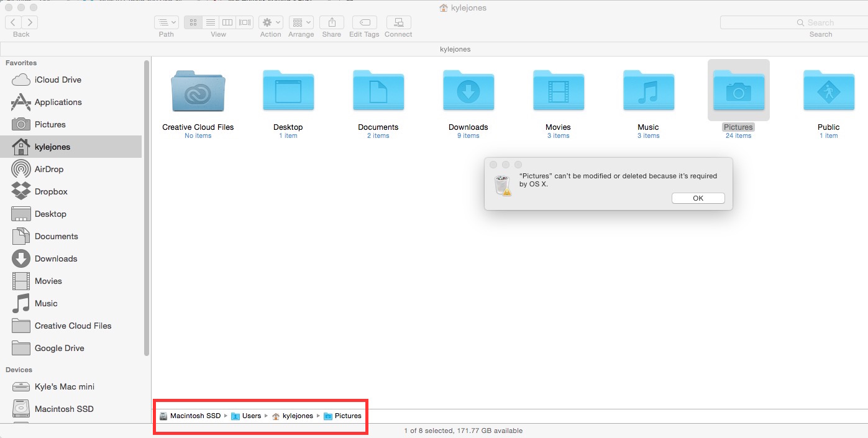The width and height of the screenshot is (868, 438).
Task: Click the Devices sidebar heading
Action: pos(19,370)
